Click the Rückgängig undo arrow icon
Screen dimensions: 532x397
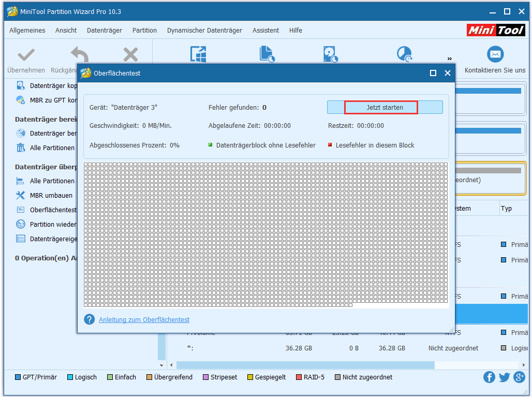(80, 54)
